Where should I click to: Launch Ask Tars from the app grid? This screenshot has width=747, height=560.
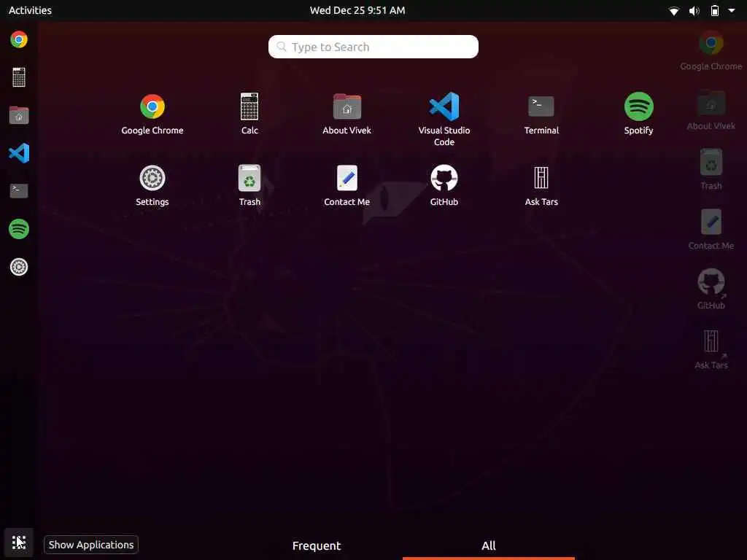[541, 185]
